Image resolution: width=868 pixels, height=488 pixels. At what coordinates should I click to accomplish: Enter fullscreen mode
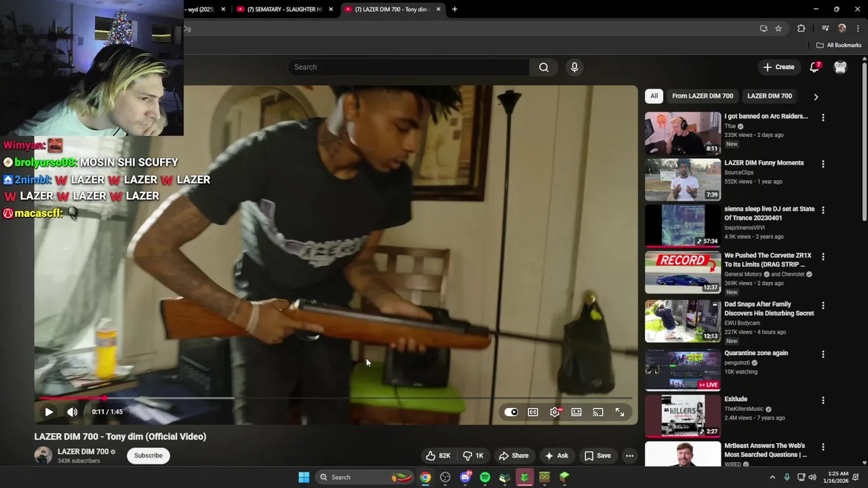tap(620, 412)
